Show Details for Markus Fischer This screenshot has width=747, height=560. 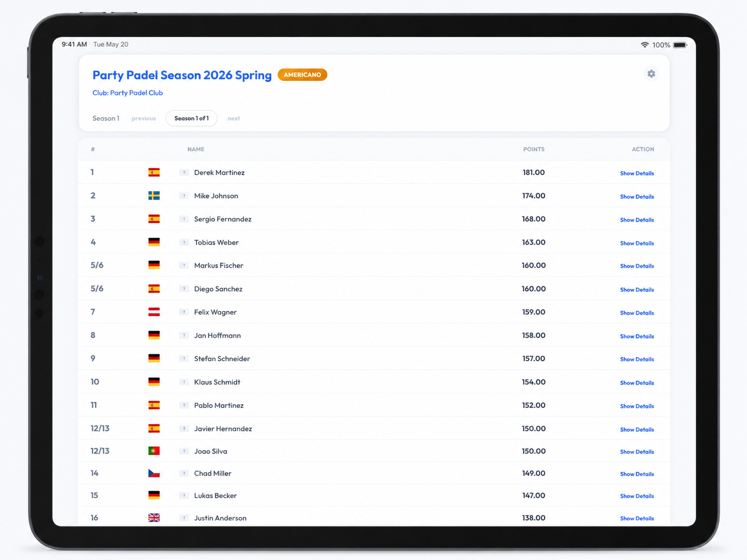pos(637,266)
